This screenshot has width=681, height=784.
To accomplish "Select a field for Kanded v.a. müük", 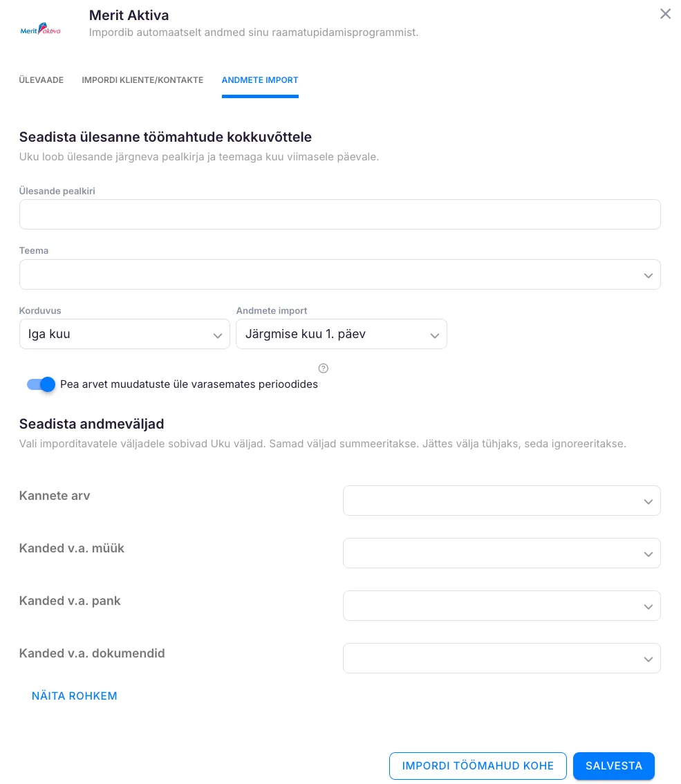I will point(501,553).
